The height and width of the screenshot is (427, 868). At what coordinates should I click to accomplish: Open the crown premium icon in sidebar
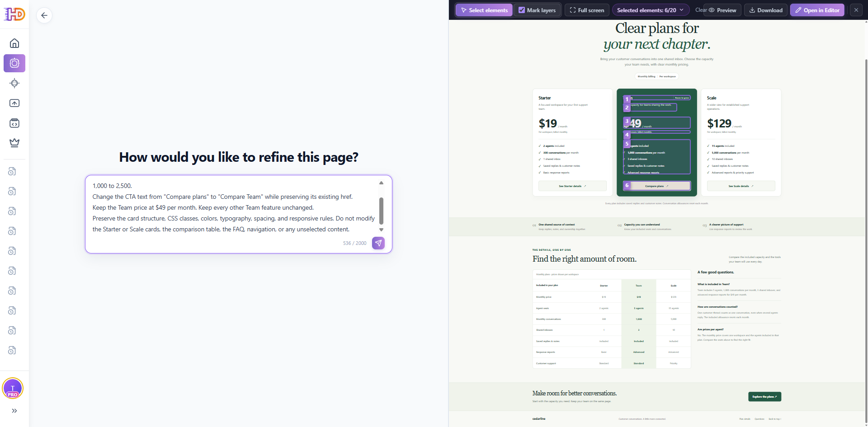14,143
